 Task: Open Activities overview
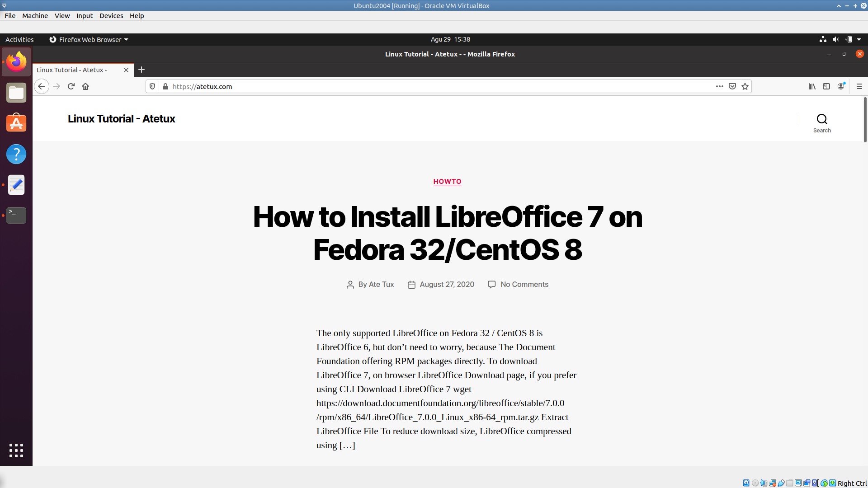(19, 39)
